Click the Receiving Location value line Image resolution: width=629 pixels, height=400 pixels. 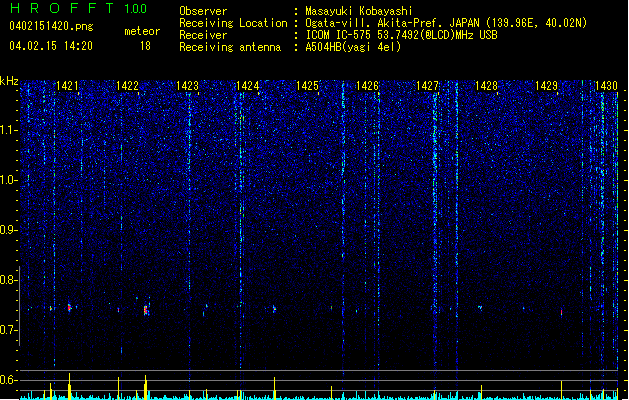pyautogui.click(x=446, y=23)
